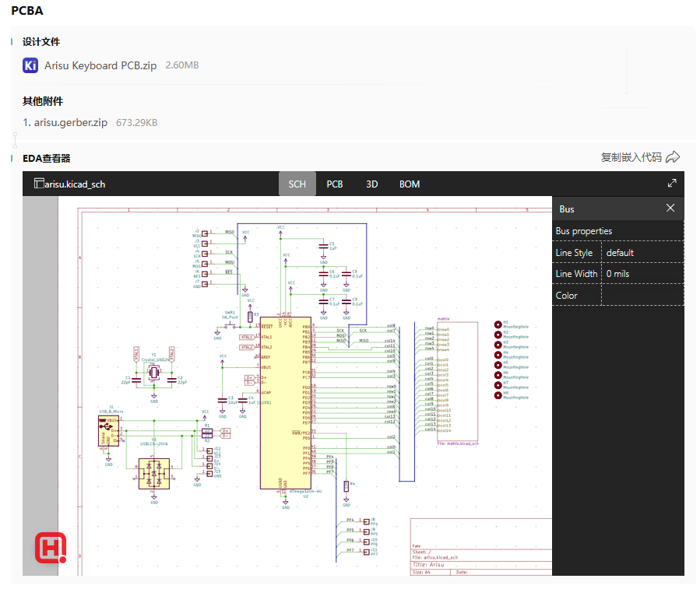Click the copy embed code text

(x=631, y=157)
